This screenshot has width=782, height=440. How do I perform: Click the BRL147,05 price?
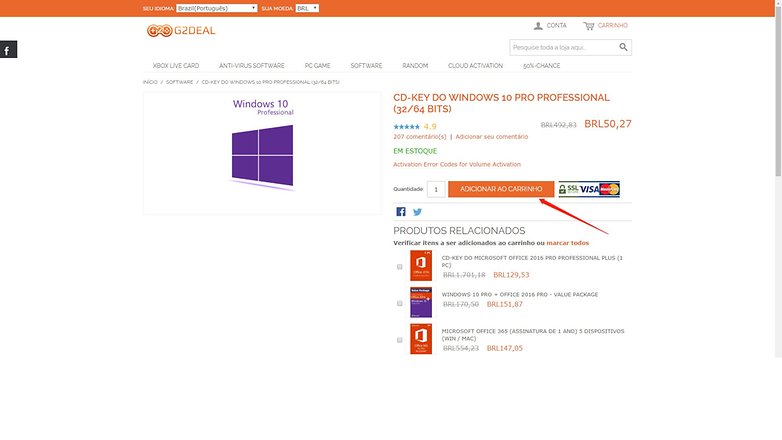tap(505, 348)
